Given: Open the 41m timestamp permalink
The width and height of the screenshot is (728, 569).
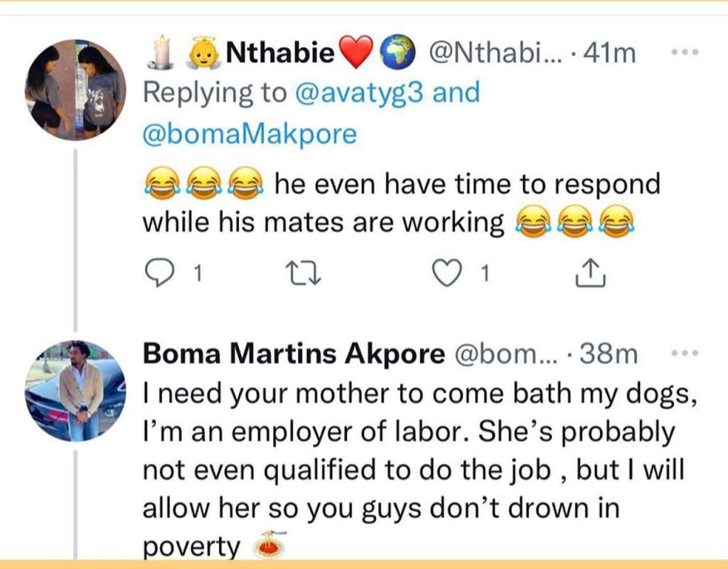Looking at the screenshot, I should click(609, 53).
